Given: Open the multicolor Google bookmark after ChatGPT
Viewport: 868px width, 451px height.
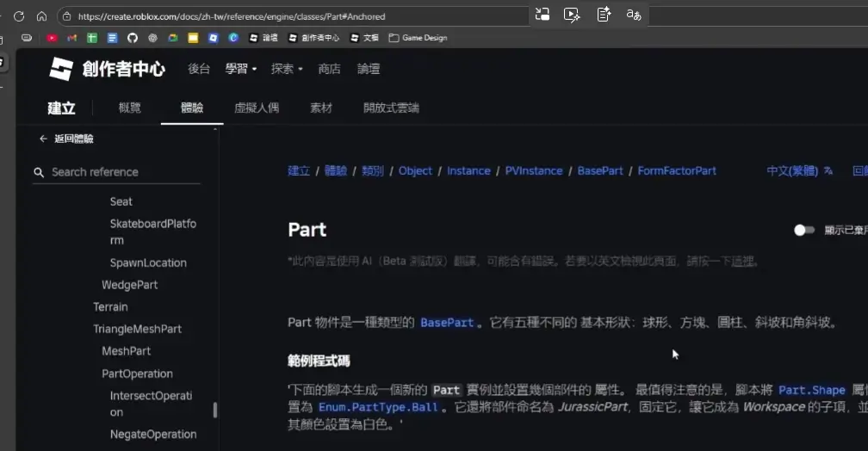Looking at the screenshot, I should pyautogui.click(x=173, y=38).
